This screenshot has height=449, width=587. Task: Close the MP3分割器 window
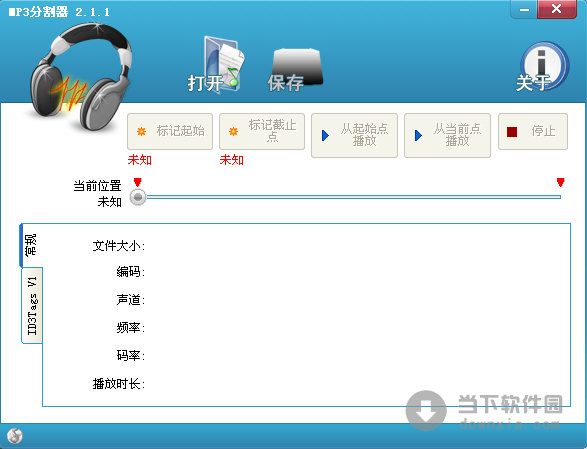click(557, 9)
